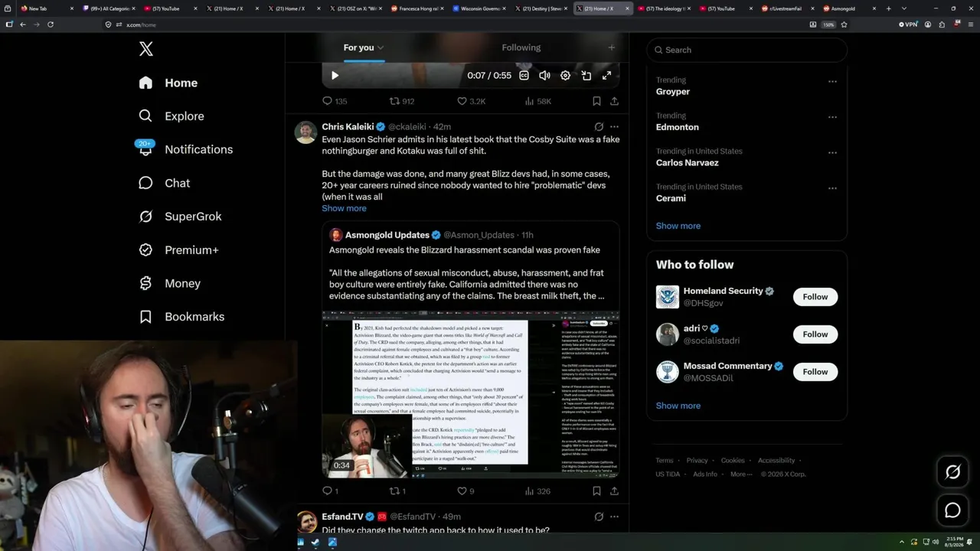This screenshot has width=980, height=551.
Task: Open Chris Kaleiki's profile avatar
Action: pyautogui.click(x=306, y=132)
